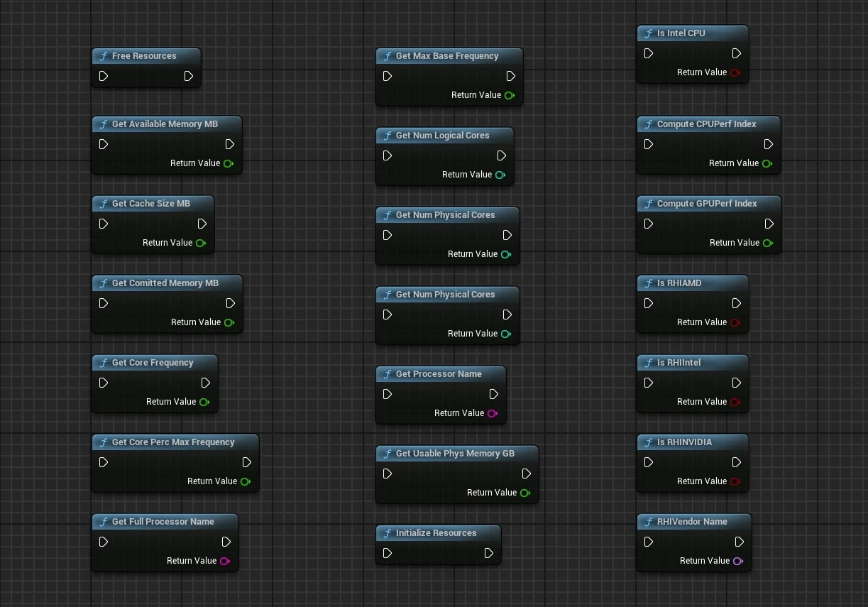The width and height of the screenshot is (868, 607).
Task: Click Return Value pin of Get Available Memory MB
Action: pos(229,163)
